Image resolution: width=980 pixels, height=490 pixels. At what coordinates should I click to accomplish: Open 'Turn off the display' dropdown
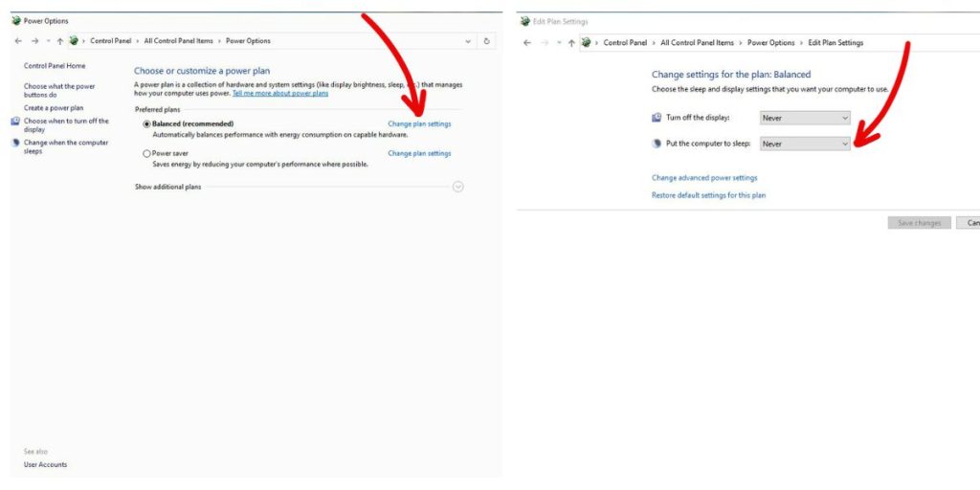click(805, 118)
